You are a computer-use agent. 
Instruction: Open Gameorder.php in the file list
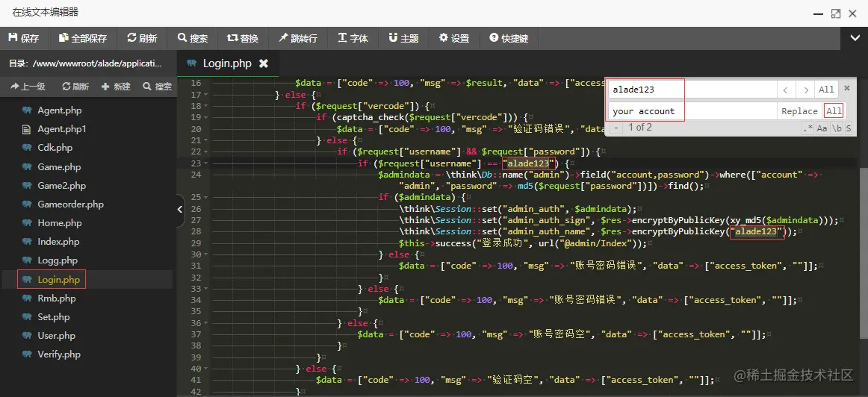(x=70, y=204)
